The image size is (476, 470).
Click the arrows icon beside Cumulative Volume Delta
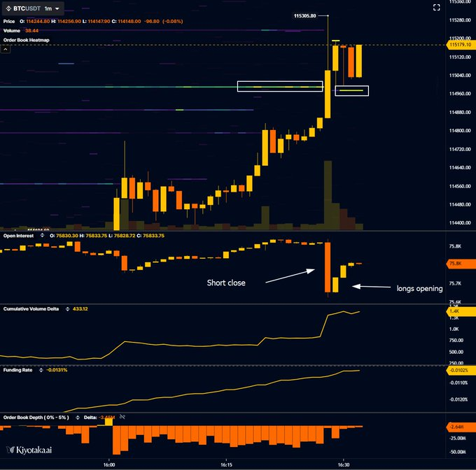click(x=67, y=309)
